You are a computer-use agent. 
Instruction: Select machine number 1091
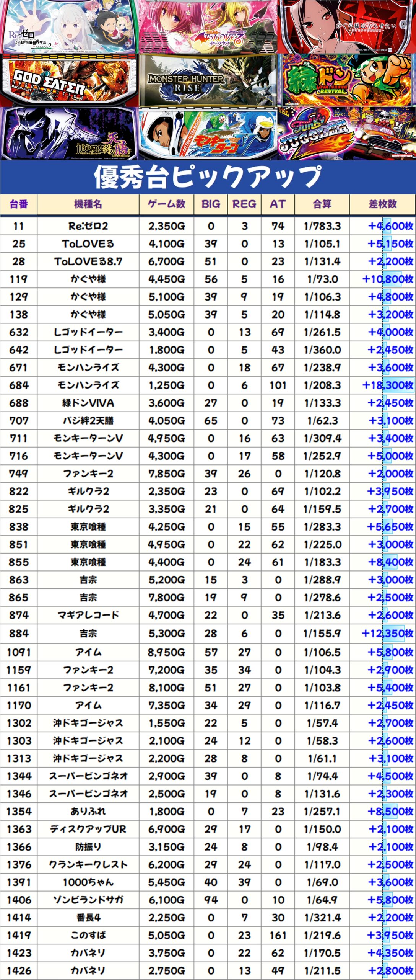coord(19,652)
